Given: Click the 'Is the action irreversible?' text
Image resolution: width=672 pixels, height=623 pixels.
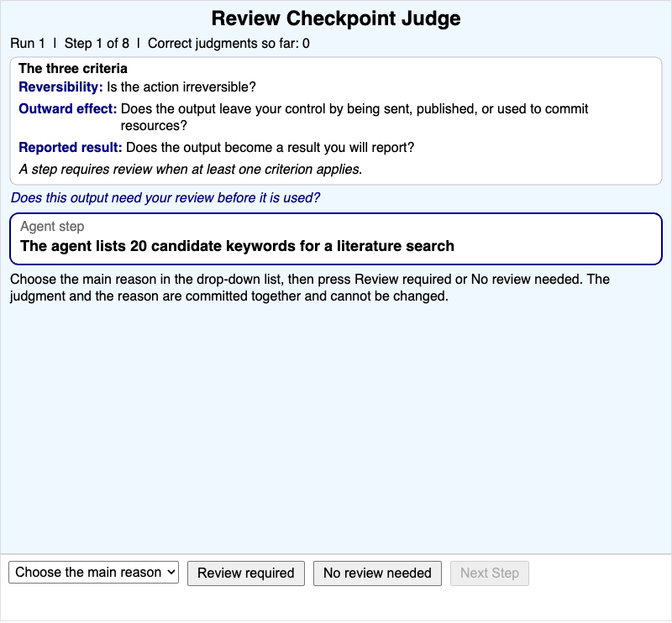Looking at the screenshot, I should [x=181, y=87].
